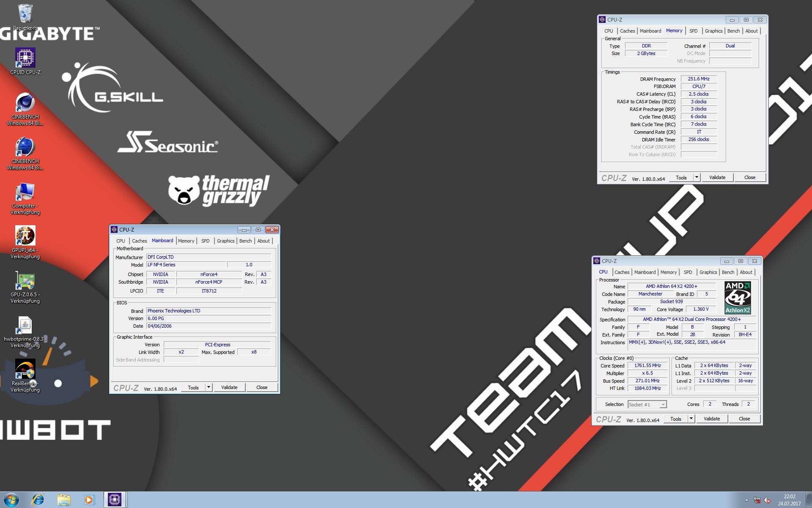Launch Internet Explorer from taskbar
The height and width of the screenshot is (508, 812).
(x=38, y=500)
